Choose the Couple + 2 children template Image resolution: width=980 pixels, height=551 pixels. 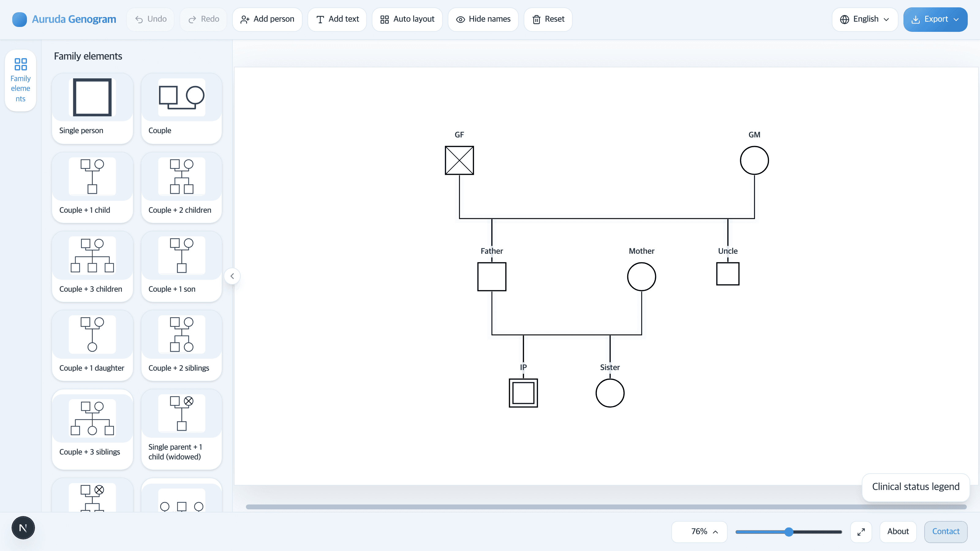click(182, 188)
